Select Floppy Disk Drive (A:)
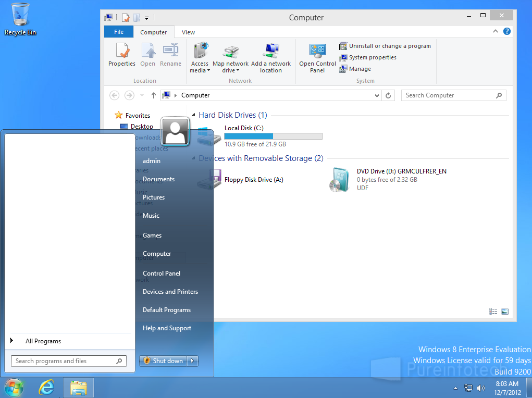 (x=240, y=180)
